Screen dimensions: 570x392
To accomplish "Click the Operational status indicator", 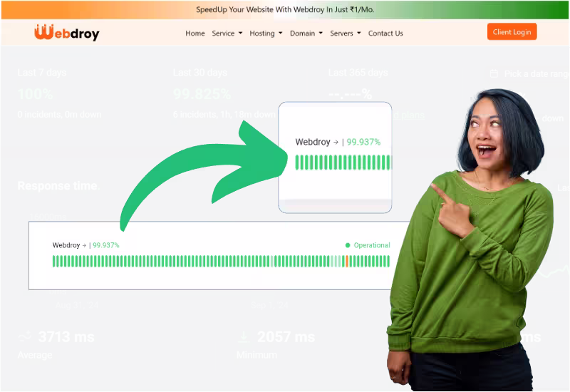I will pos(368,245).
